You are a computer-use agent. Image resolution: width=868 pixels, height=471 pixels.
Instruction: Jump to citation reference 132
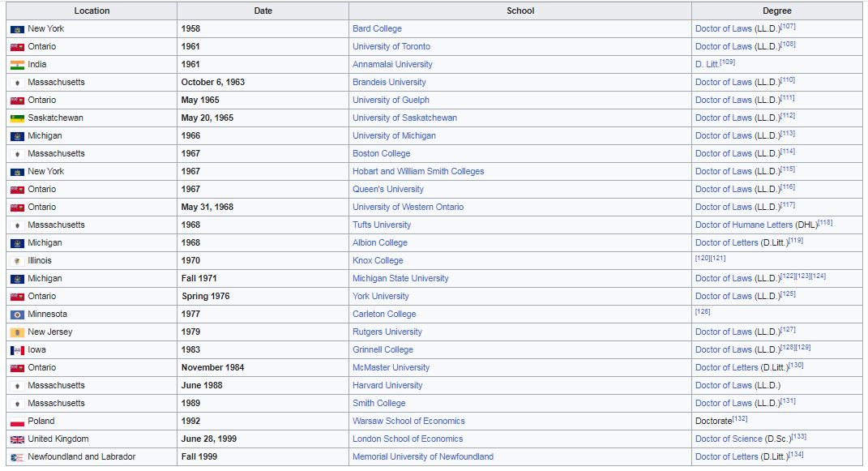pyautogui.click(x=739, y=419)
